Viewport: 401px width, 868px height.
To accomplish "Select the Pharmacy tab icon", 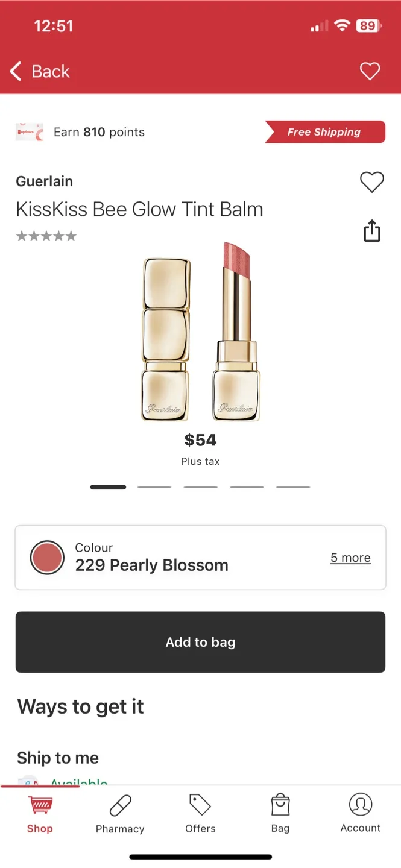I will (x=119, y=805).
